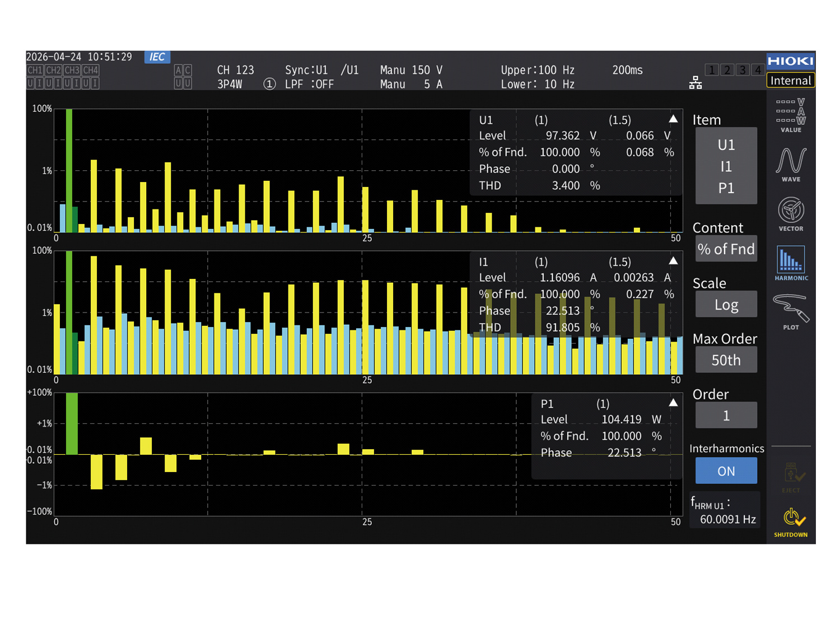Select memory slot 4 indicator
Viewport: 840px width, 630px height.
pos(757,70)
